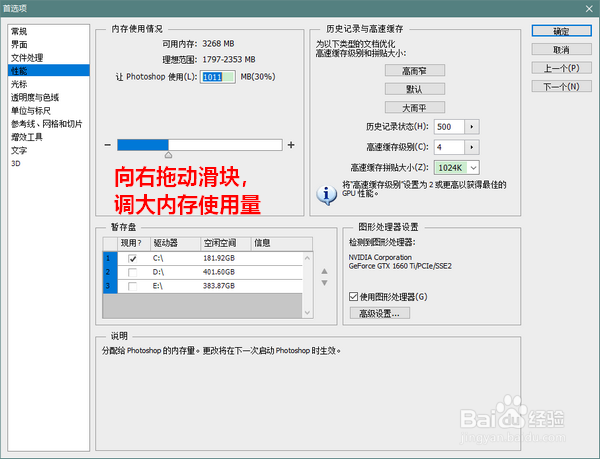Move scratch disk down with down arrow
The height and width of the screenshot is (459, 600).
(x=324, y=283)
